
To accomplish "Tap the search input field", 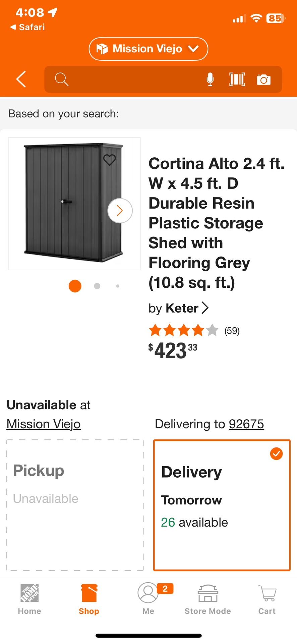I will [134, 79].
